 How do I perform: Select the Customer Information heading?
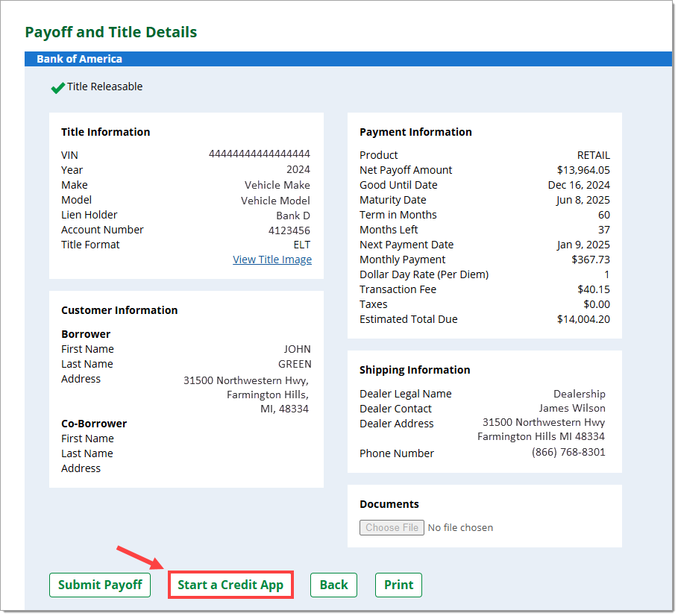coord(119,310)
